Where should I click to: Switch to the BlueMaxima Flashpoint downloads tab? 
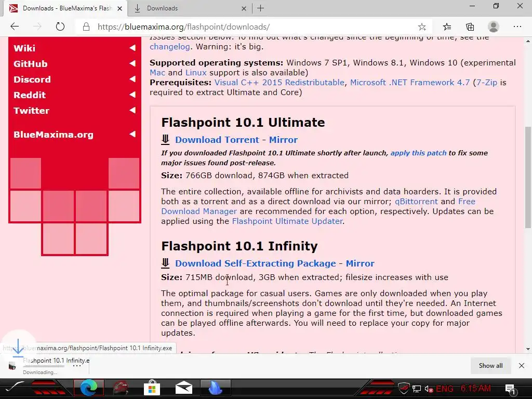pyautogui.click(x=65, y=8)
